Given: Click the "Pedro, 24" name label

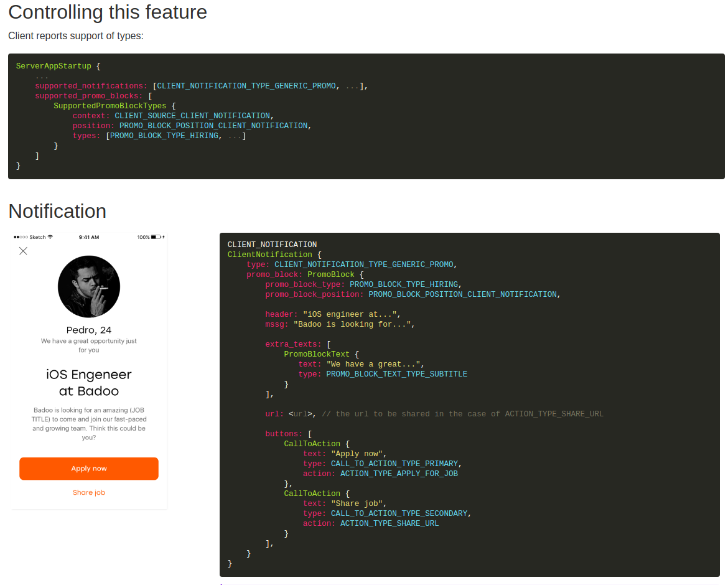Looking at the screenshot, I should point(89,330).
